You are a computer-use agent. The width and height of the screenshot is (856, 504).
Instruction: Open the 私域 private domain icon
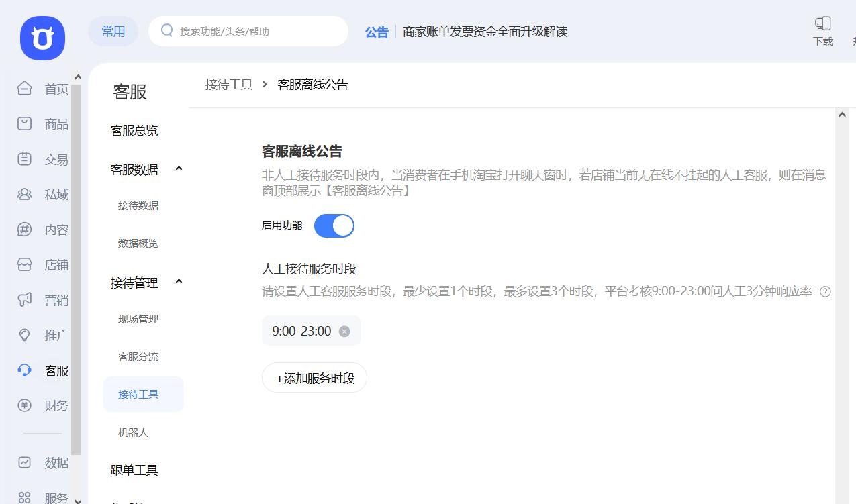[25, 194]
